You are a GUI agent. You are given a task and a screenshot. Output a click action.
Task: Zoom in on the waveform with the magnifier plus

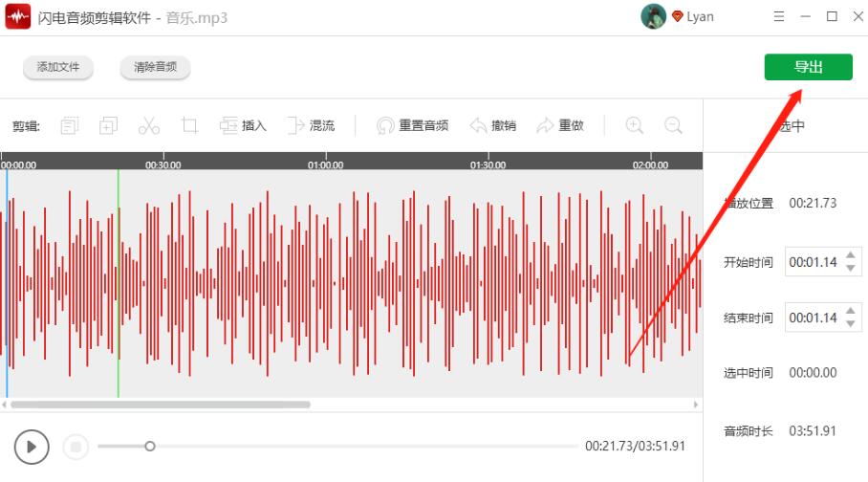click(x=635, y=126)
